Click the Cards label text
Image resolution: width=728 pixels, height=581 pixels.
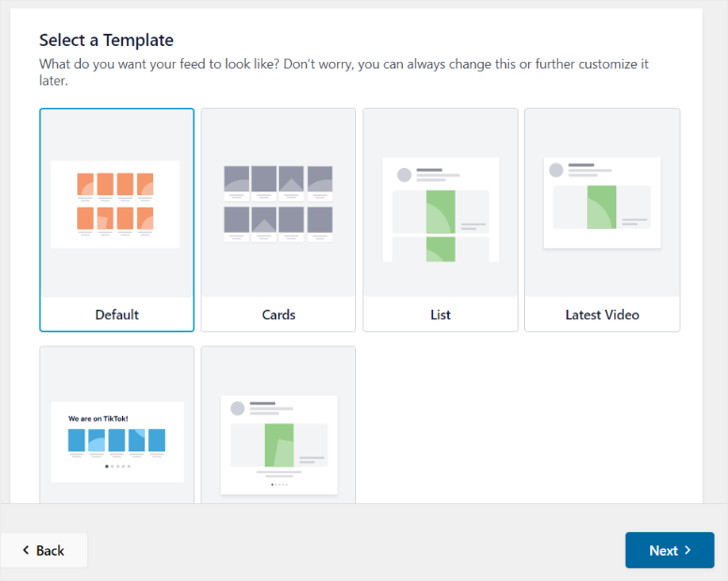click(279, 314)
